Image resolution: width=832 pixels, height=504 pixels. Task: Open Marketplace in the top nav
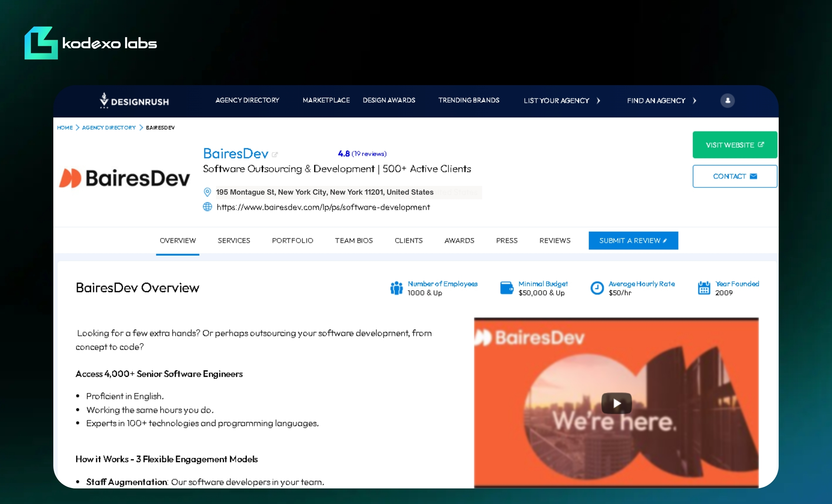click(x=326, y=100)
